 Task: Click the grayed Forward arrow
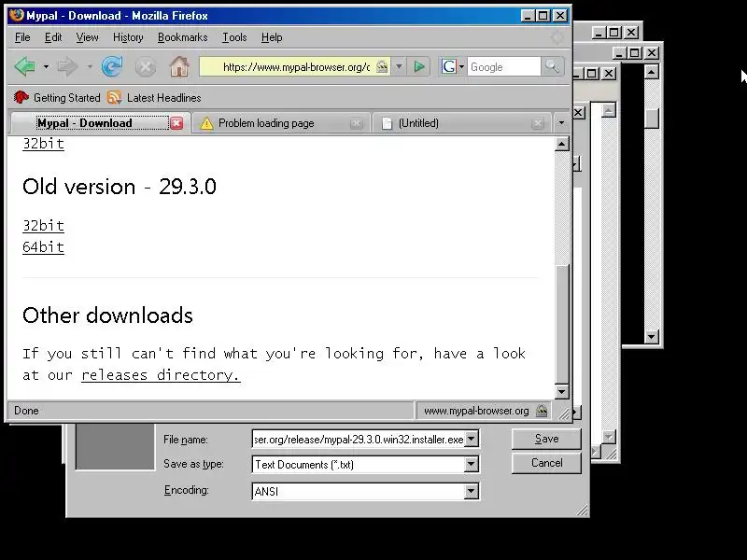pyautogui.click(x=67, y=66)
